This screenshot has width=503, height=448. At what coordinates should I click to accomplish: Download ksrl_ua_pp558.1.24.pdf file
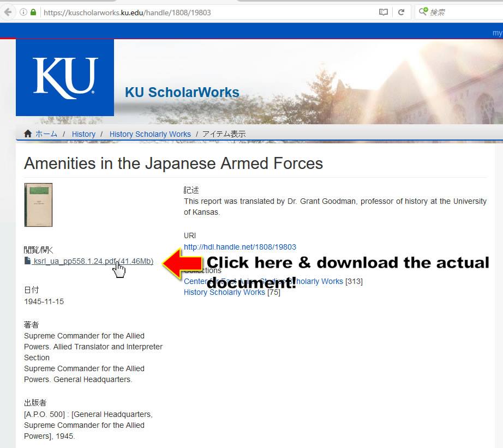pos(93,261)
